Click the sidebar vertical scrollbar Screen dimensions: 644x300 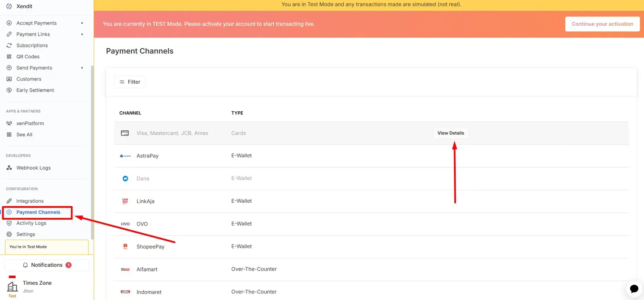(92, 153)
